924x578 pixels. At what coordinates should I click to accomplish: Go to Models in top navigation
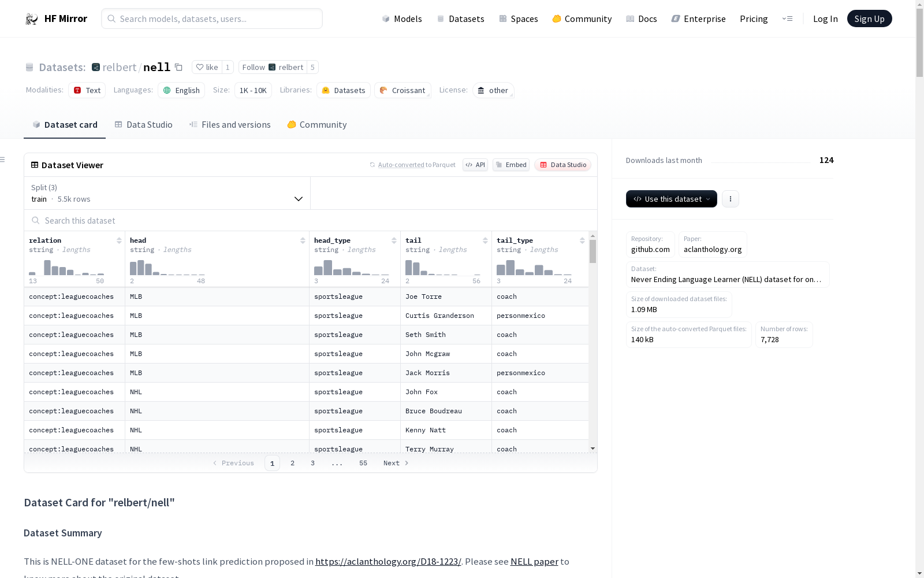402,18
